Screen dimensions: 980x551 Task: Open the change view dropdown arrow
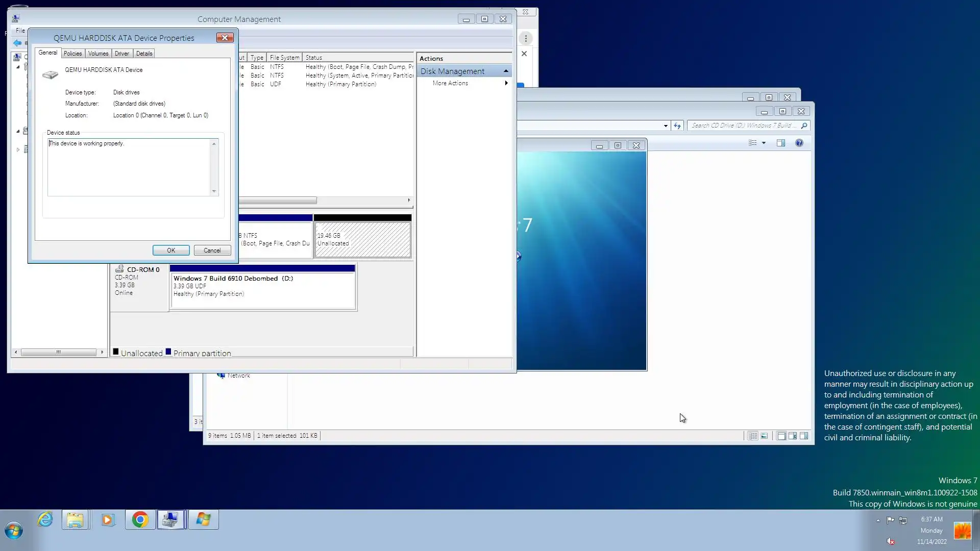pos(764,143)
